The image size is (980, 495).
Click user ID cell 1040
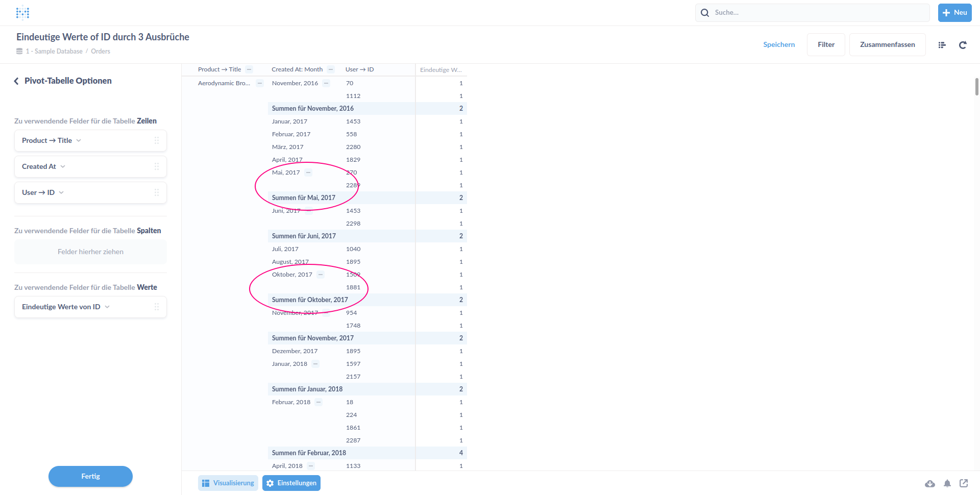(353, 249)
